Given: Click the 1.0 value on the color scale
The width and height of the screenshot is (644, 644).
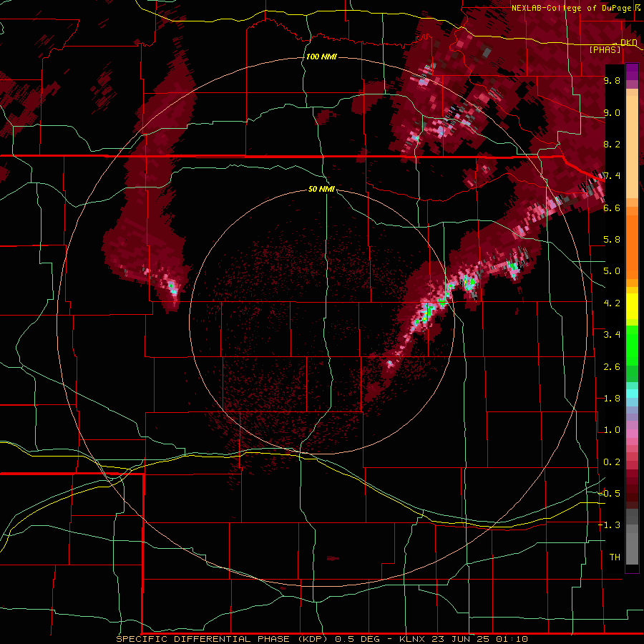Looking at the screenshot, I should tap(612, 430).
